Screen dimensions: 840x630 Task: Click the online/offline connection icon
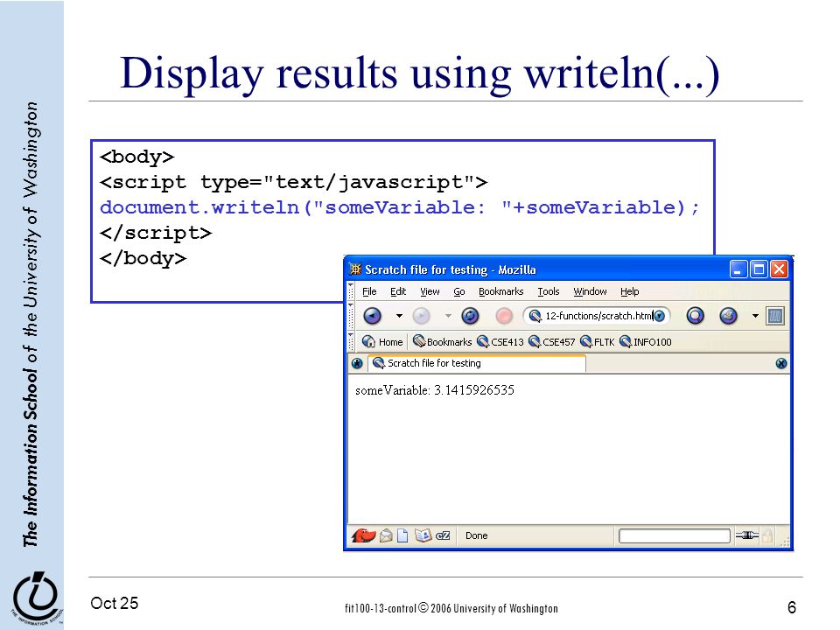click(746, 535)
